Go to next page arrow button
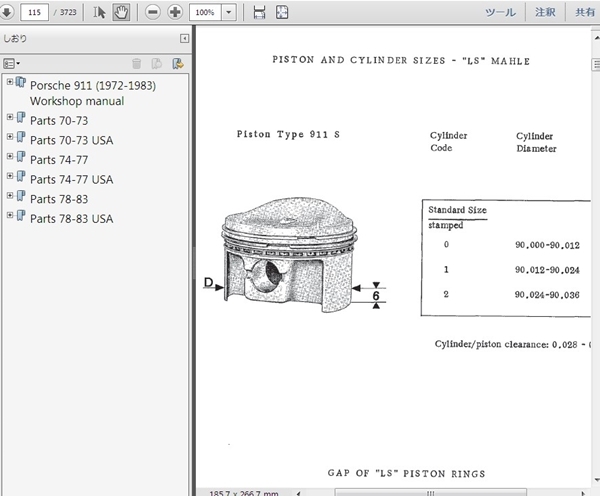This screenshot has height=496, width=600. (x=7, y=12)
